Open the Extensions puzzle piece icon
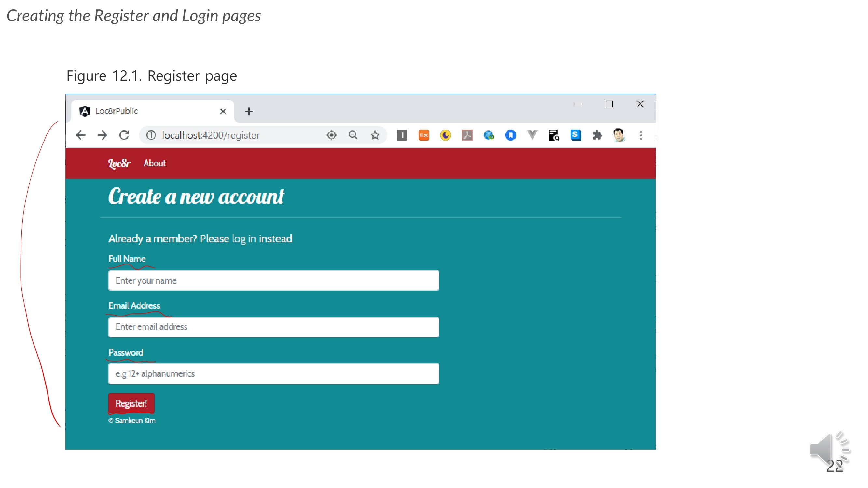Viewport: 868px width, 488px height. click(597, 135)
